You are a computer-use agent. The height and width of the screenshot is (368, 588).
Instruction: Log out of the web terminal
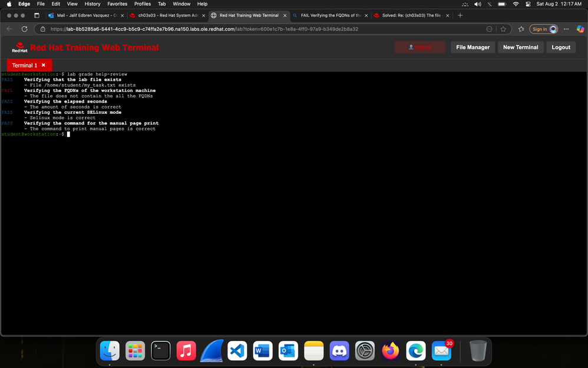[560, 47]
